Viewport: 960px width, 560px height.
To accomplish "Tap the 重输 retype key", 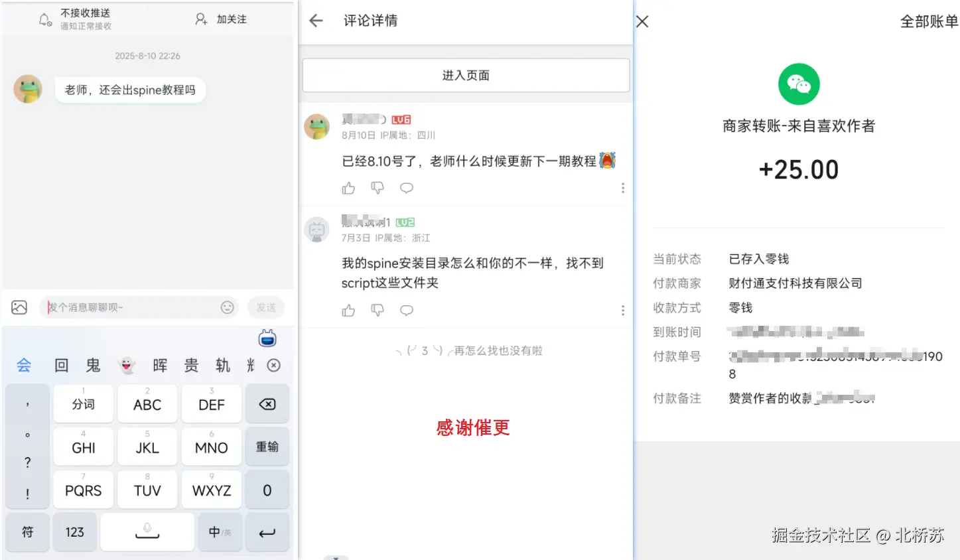I will tap(267, 447).
